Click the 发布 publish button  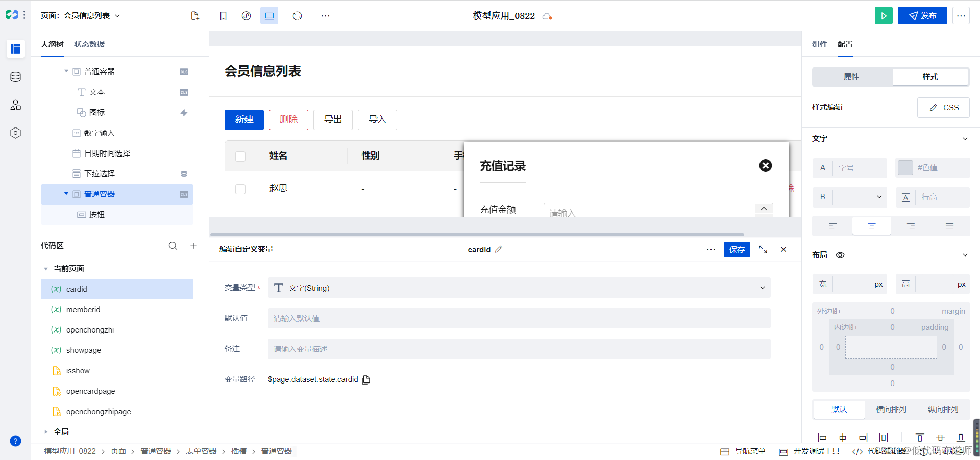922,15
